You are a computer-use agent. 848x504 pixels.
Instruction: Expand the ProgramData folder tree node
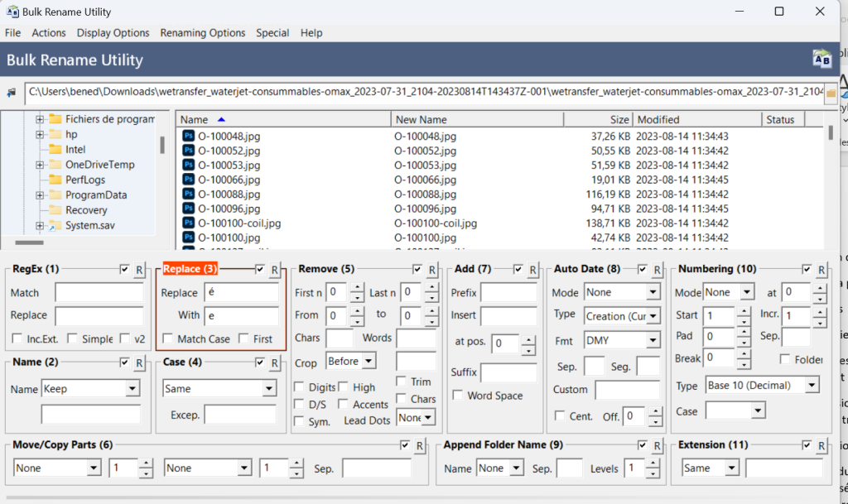39,195
